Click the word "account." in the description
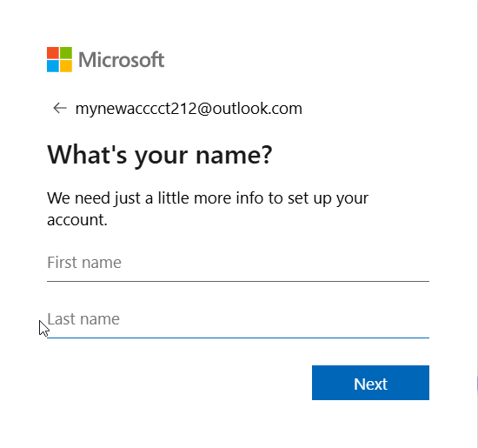The width and height of the screenshot is (478, 448). [x=77, y=220]
